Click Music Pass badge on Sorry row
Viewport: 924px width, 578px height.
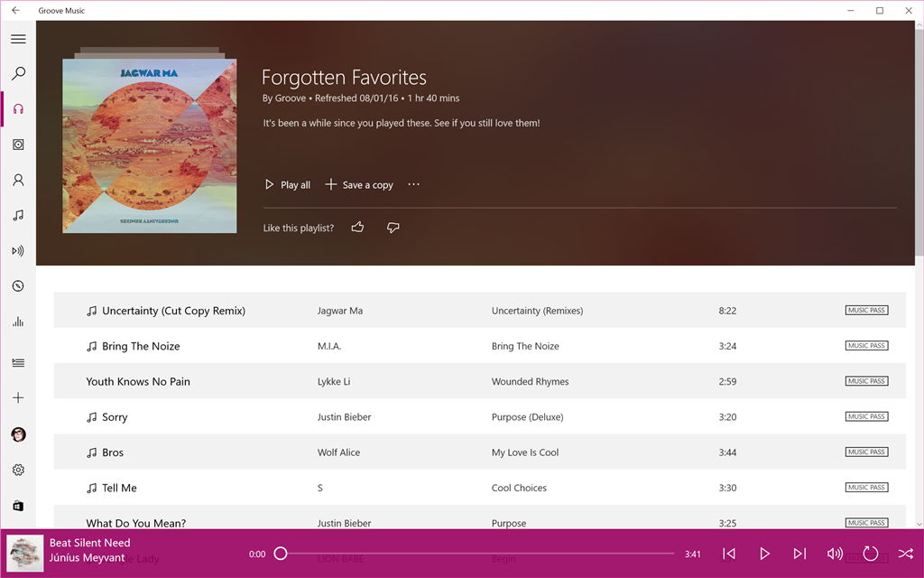(x=866, y=416)
